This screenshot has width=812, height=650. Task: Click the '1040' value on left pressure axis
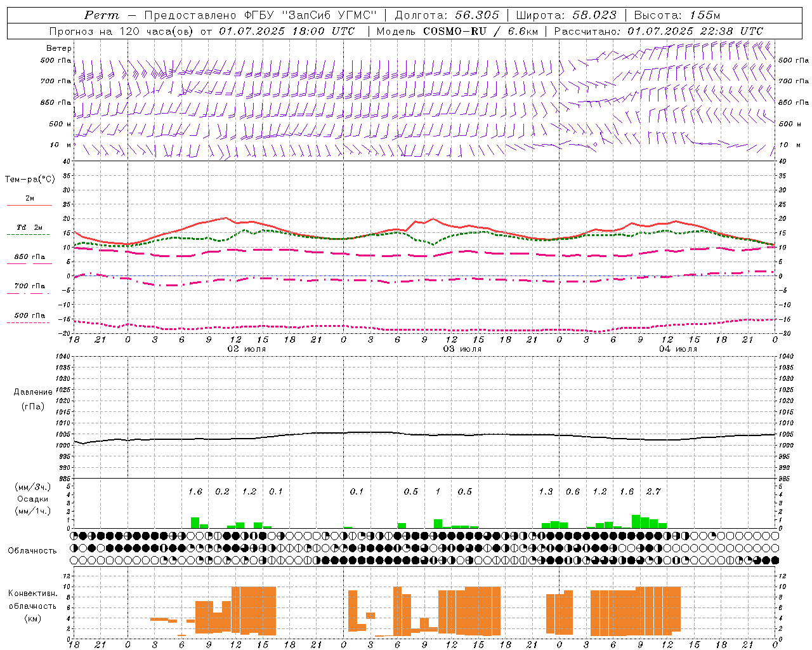point(62,356)
